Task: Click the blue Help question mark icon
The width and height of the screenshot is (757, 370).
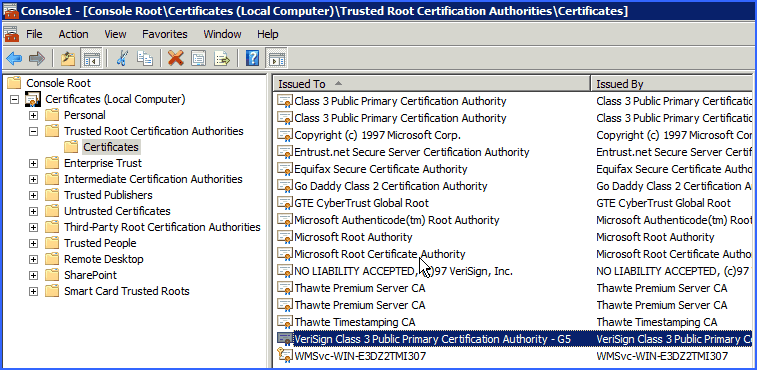Action: click(x=252, y=59)
